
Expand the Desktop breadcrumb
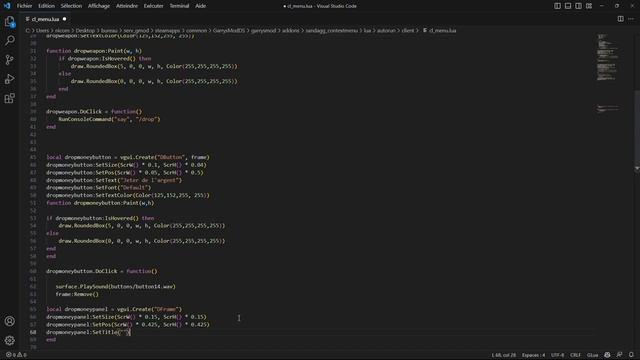pyautogui.click(x=85, y=30)
